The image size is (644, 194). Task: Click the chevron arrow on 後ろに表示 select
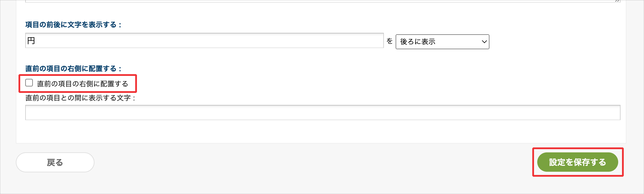484,42
